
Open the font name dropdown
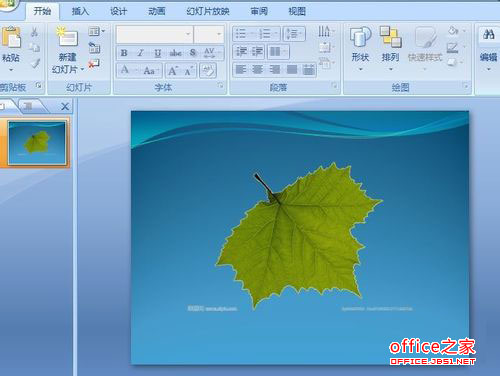(188, 34)
